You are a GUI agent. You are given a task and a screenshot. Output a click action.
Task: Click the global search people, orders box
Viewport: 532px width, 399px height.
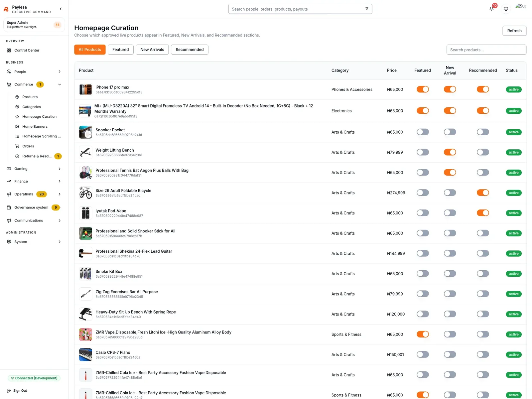(300, 9)
